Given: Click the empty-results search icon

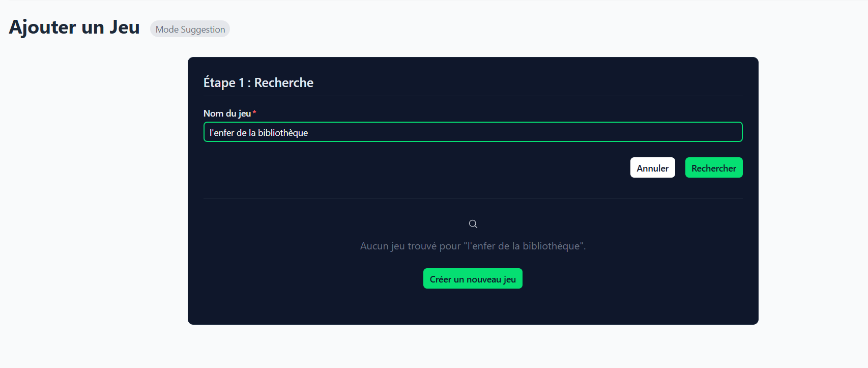Looking at the screenshot, I should point(473,224).
